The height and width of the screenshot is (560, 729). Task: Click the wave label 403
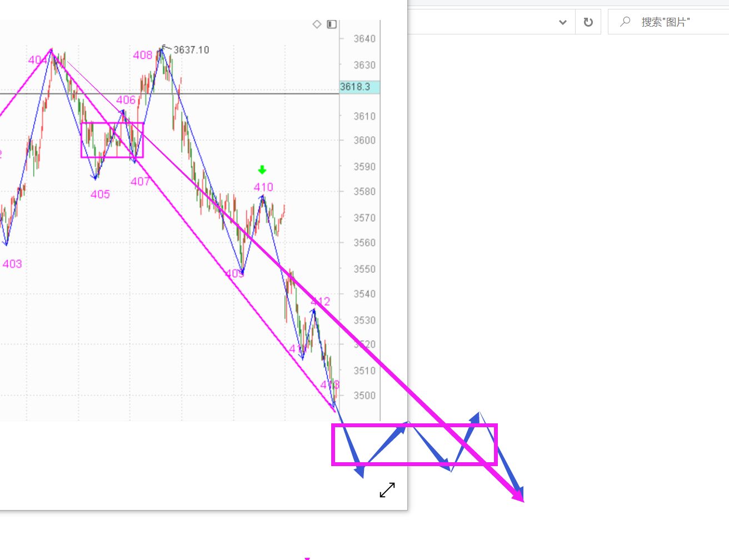pos(12,264)
